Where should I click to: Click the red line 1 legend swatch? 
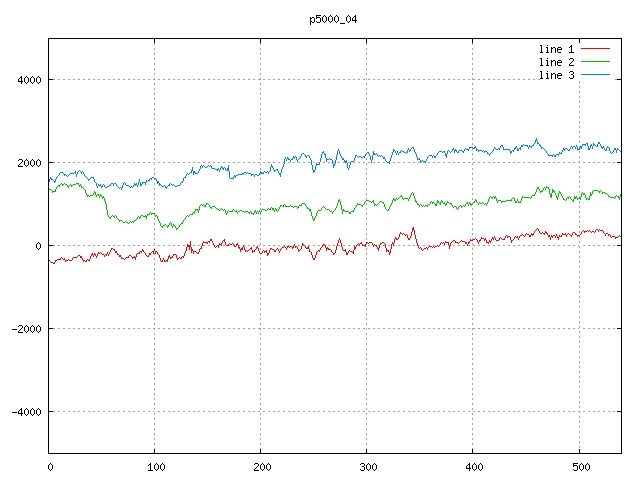(595, 49)
